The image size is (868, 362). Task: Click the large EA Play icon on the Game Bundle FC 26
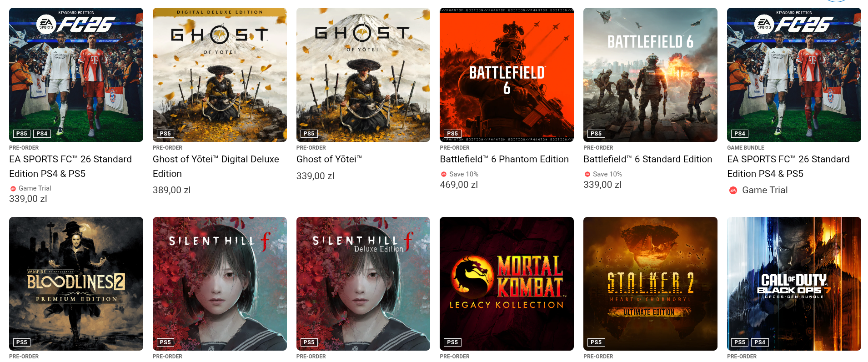(x=733, y=190)
